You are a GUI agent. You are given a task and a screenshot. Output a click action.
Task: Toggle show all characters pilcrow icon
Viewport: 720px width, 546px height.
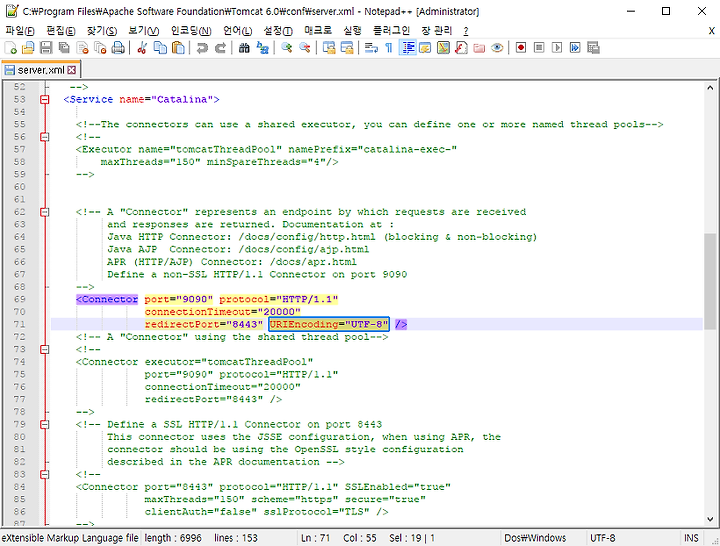(389, 47)
